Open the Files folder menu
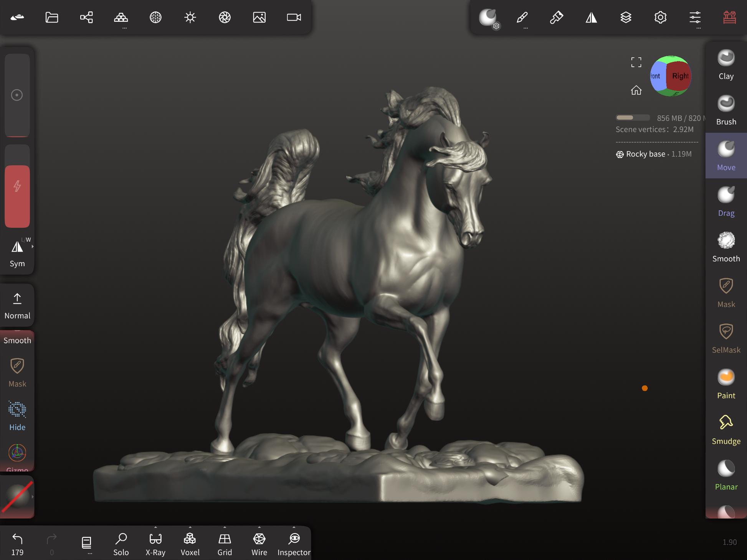The width and height of the screenshot is (747, 560). (52, 17)
